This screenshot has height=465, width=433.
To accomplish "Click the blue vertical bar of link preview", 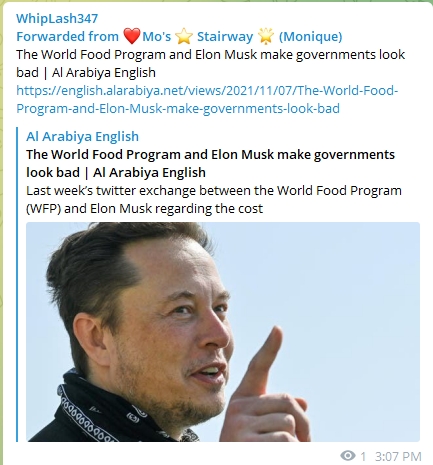I will coord(17,284).
